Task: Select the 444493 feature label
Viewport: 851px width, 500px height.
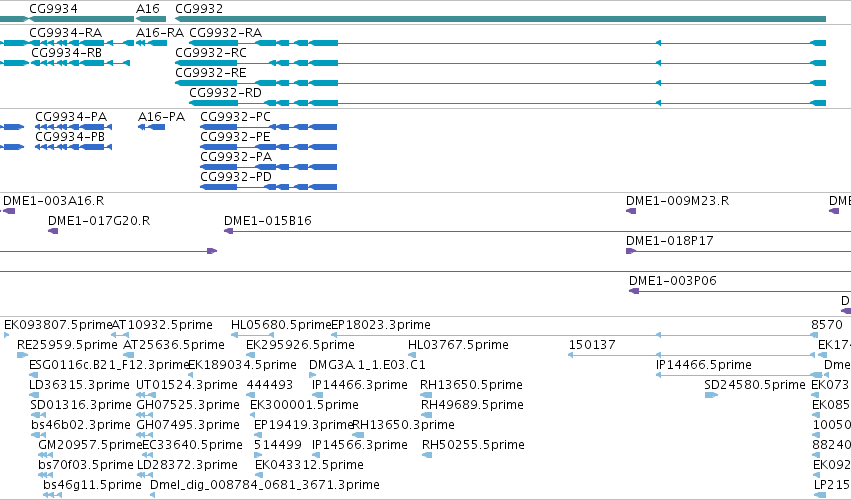Action: click(x=270, y=385)
